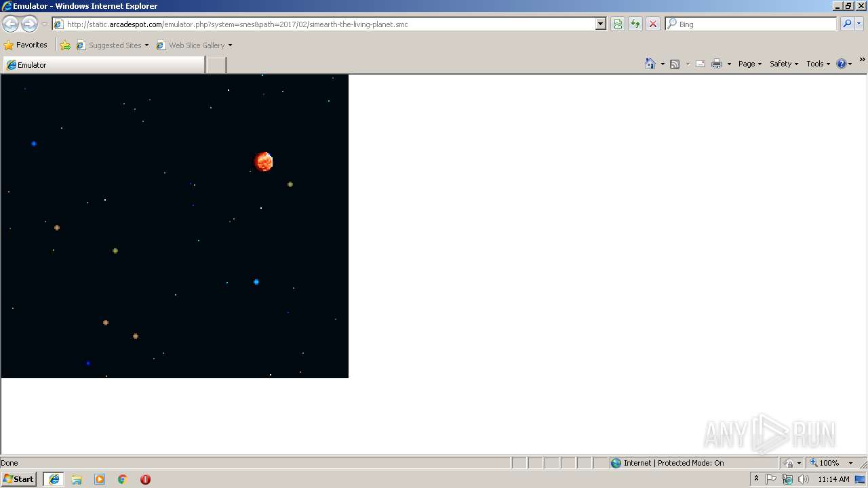The height and width of the screenshot is (488, 868).
Task: Select the Emulator tab
Action: coord(104,65)
